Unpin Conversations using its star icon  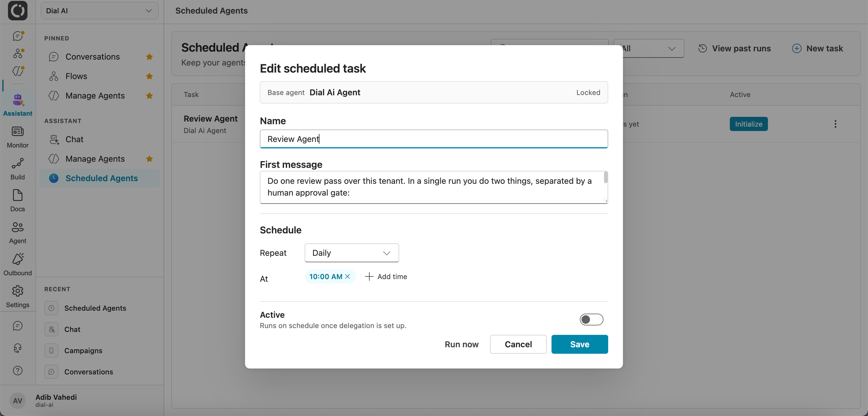coord(149,57)
